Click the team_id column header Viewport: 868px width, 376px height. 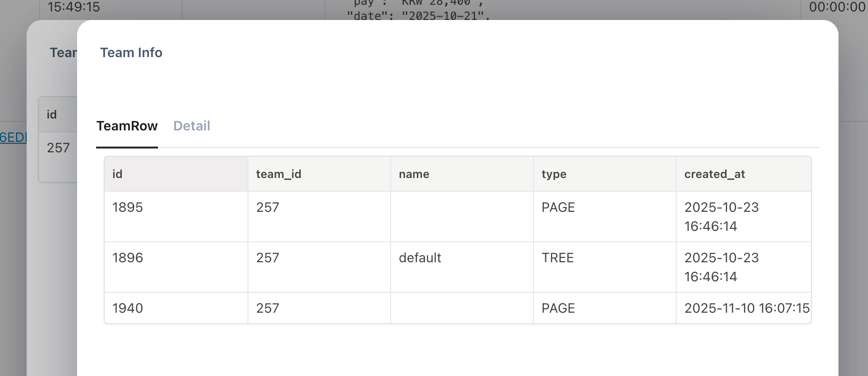319,174
